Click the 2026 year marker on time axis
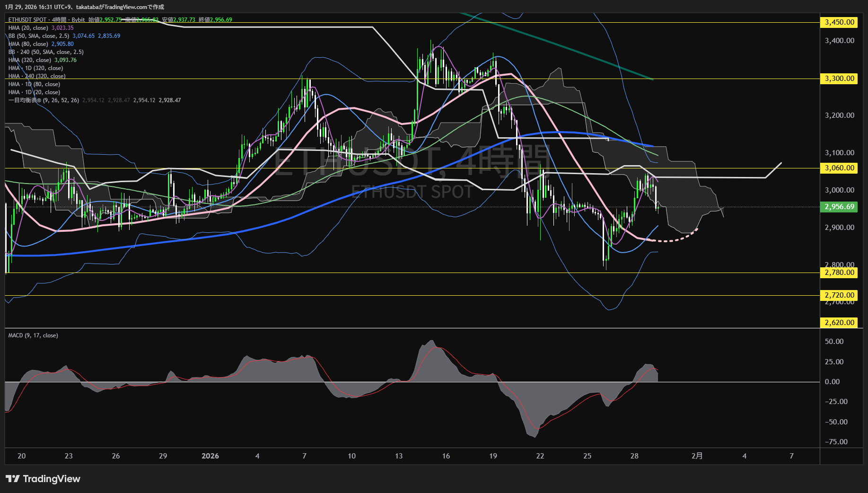The height and width of the screenshot is (493, 868). 210,456
